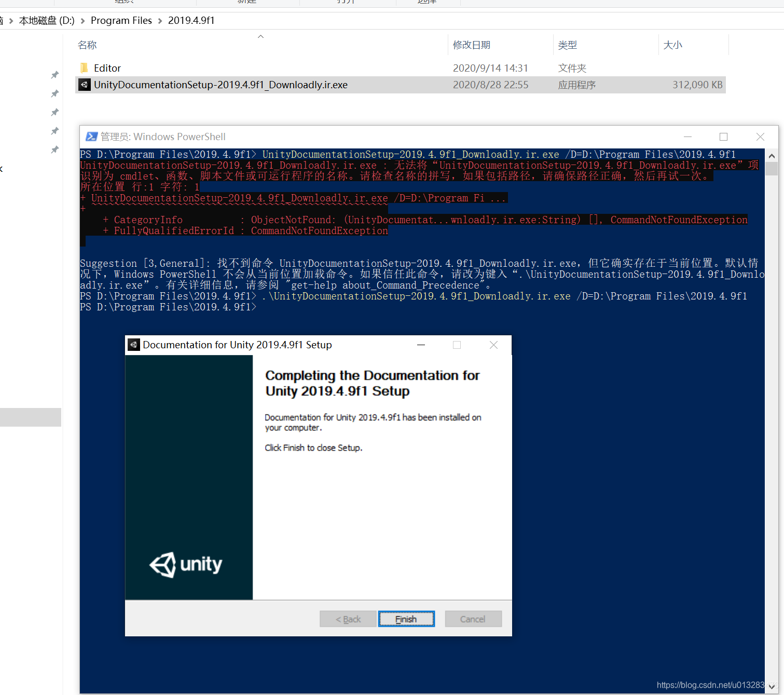Click the sort chevron above the 名称 column

click(260, 36)
